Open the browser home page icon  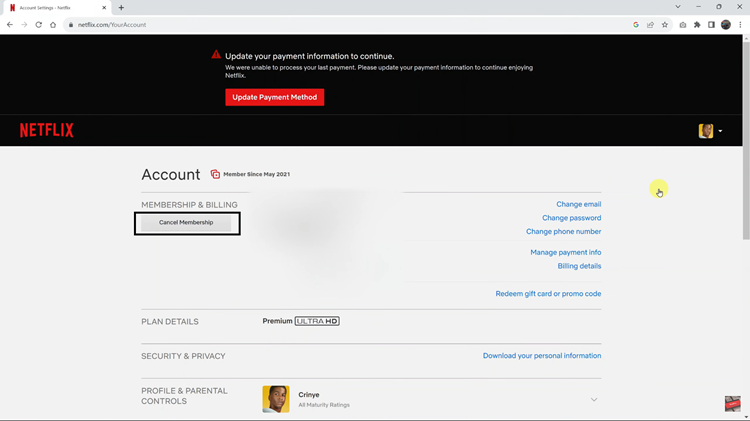53,25
